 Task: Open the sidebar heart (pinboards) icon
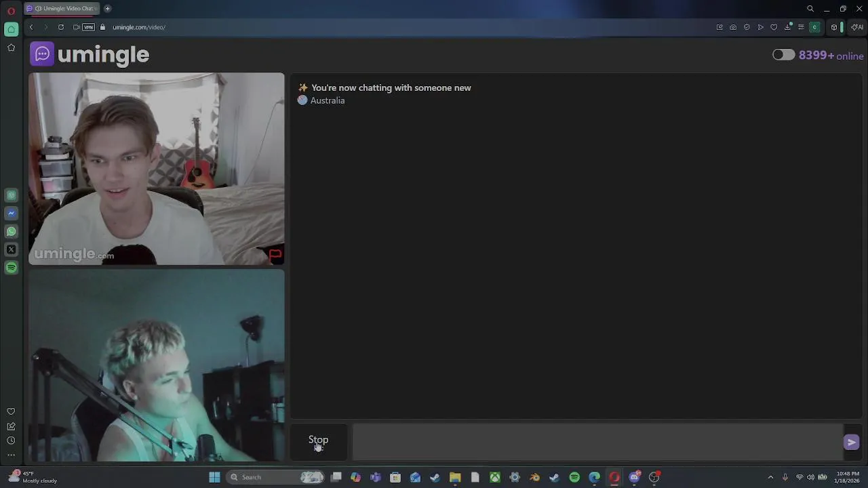pyautogui.click(x=11, y=411)
